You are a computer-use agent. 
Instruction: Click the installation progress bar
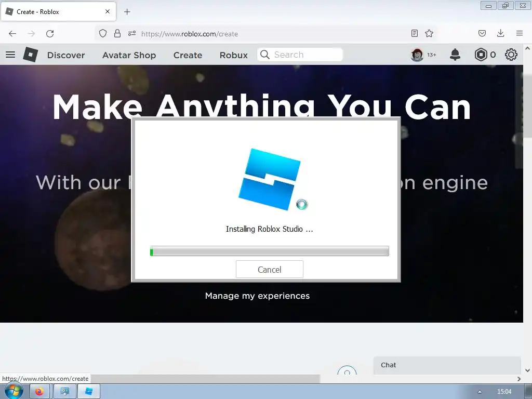(x=270, y=251)
